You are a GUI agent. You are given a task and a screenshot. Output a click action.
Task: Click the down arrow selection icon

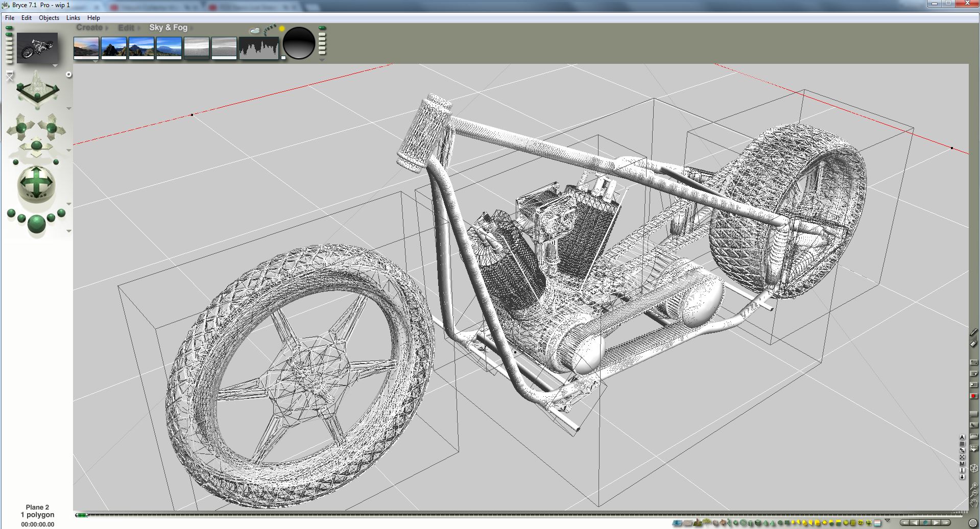[x=962, y=477]
